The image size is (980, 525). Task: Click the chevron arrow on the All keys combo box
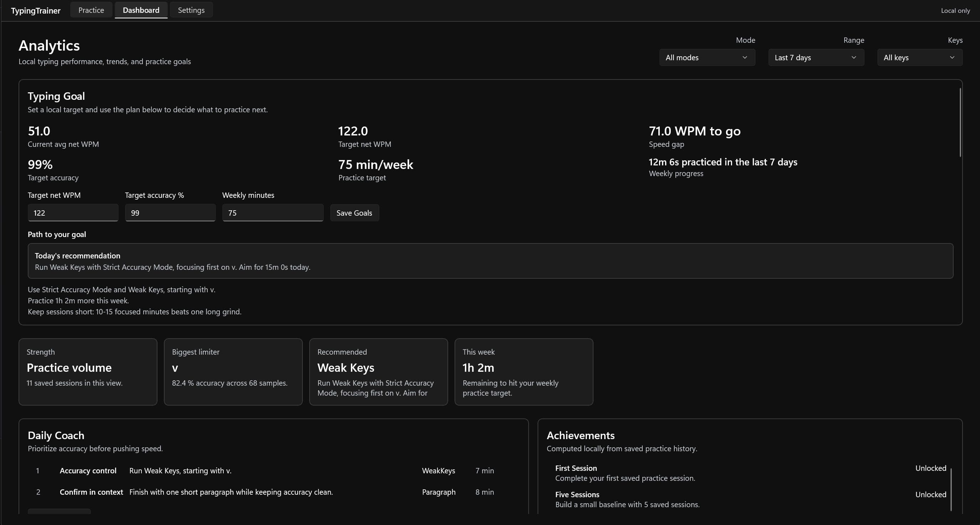click(x=952, y=57)
